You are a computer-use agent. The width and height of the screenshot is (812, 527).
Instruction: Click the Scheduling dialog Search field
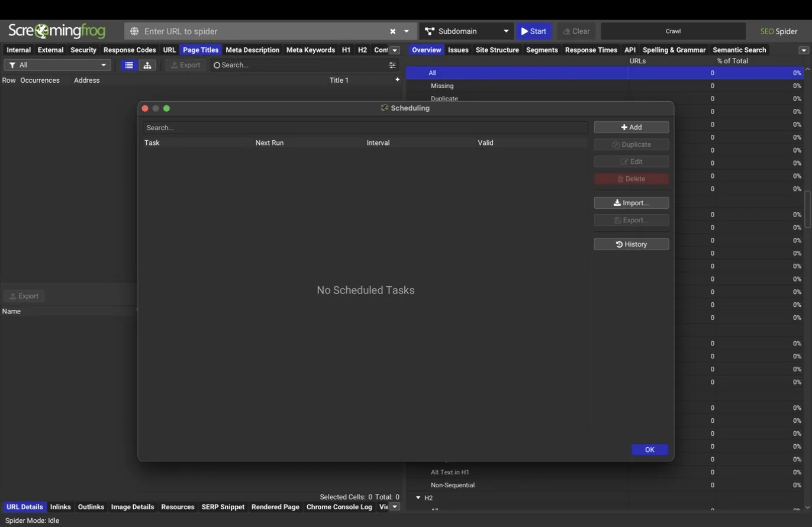pyautogui.click(x=365, y=127)
